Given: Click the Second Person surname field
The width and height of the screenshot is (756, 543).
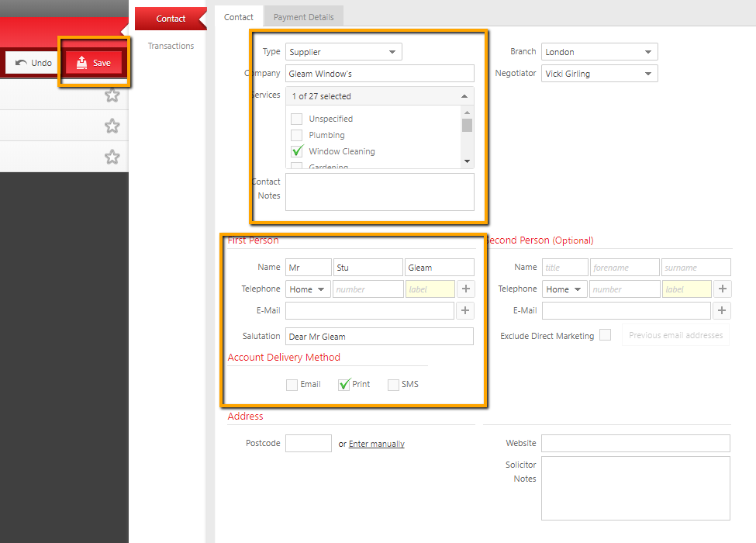Looking at the screenshot, I should 696,267.
